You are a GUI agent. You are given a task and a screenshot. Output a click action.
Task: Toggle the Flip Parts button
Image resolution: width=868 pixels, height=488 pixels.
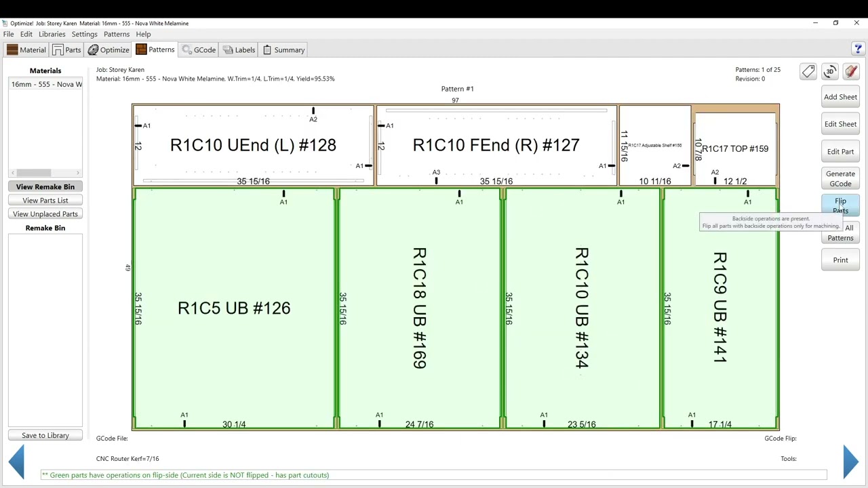(840, 205)
